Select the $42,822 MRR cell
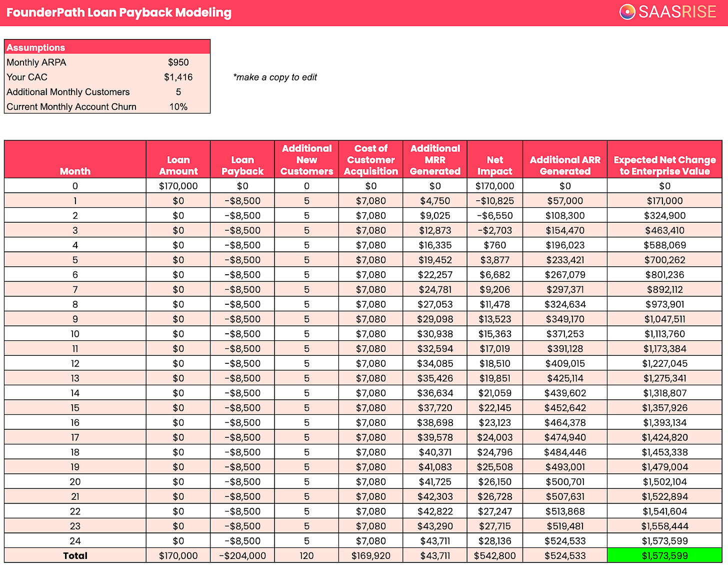Image resolution: width=728 pixels, height=568 pixels. click(x=435, y=511)
